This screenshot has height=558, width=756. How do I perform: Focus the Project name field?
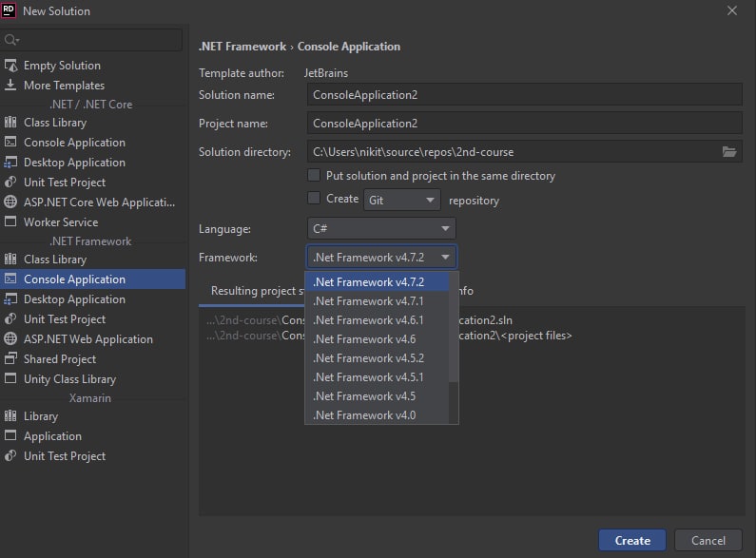(525, 124)
